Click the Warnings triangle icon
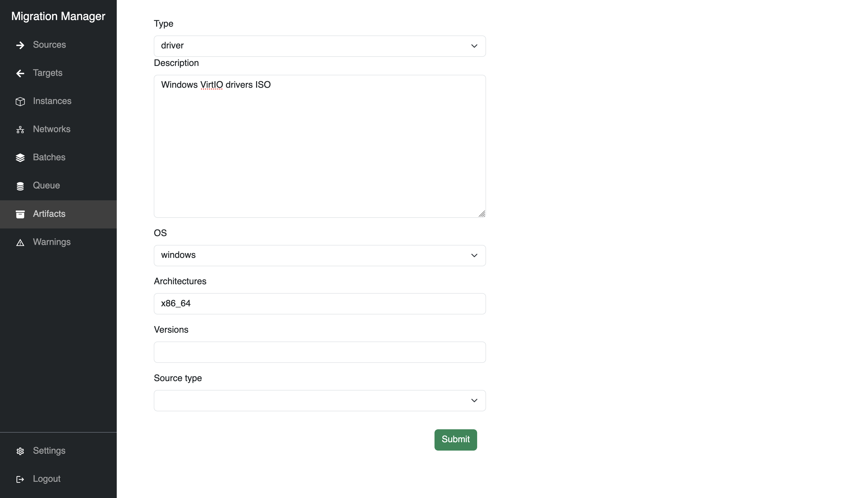Viewport: 868px width, 498px height. tap(20, 242)
